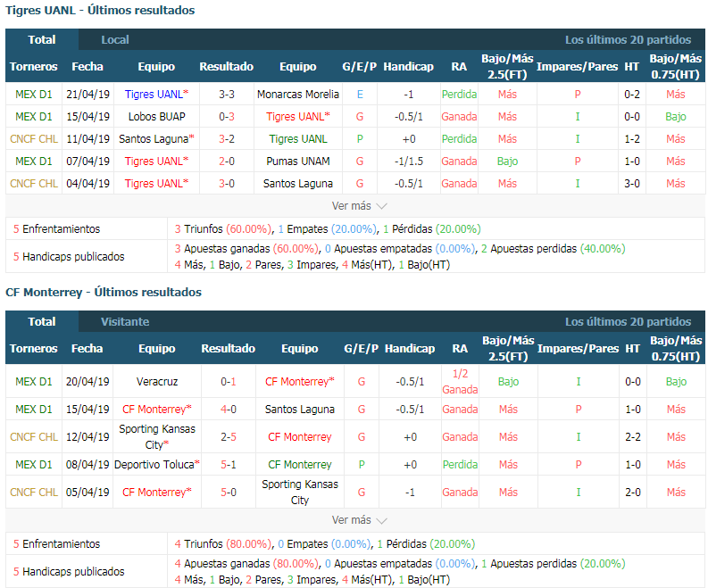Screen dimensions: 708x588
Task: Click the 5-0 result of the 05/04/19 match
Action: pyautogui.click(x=229, y=493)
